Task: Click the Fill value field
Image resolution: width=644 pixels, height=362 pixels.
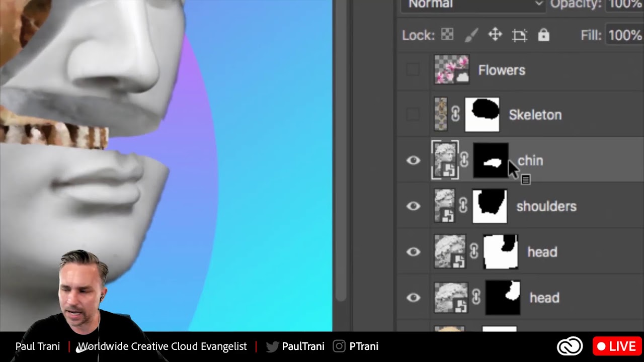Action: pyautogui.click(x=624, y=35)
